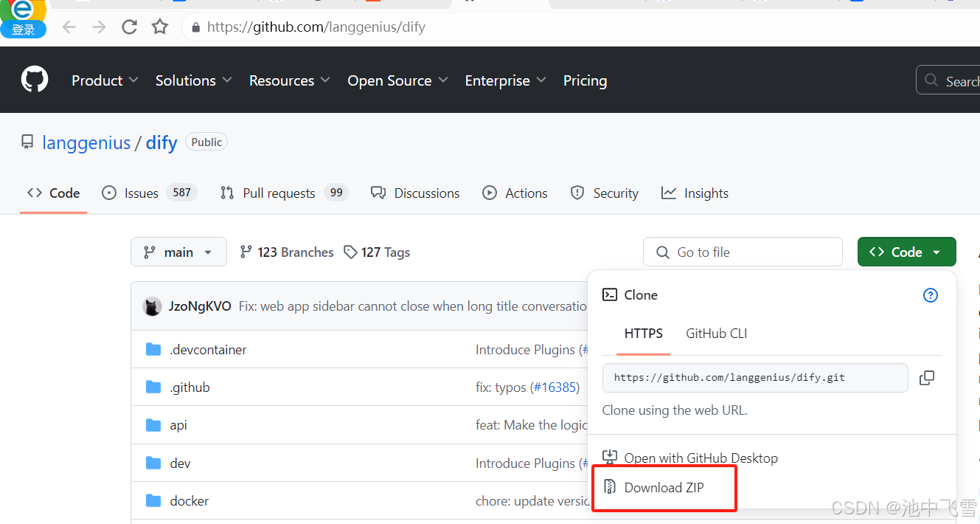
Task: Click the GitHub Octocat logo
Action: [35, 80]
